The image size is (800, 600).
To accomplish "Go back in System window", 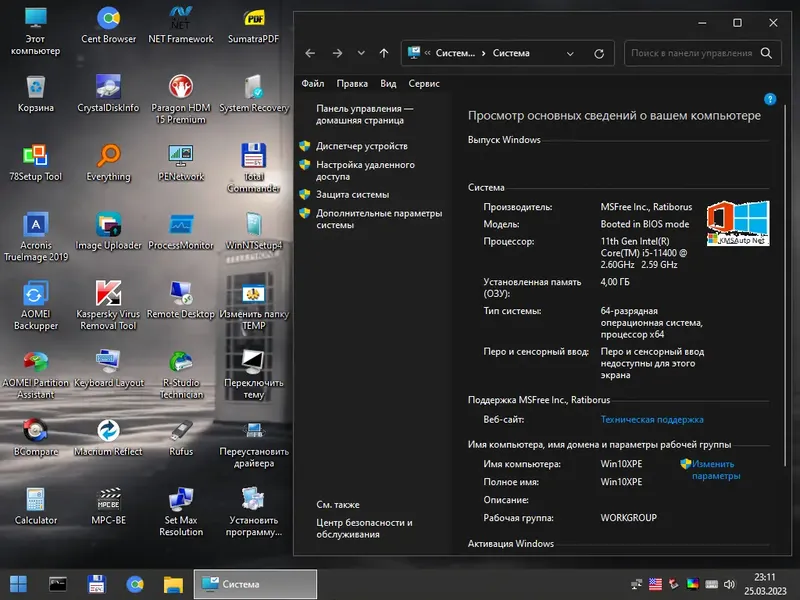I will (x=310, y=53).
